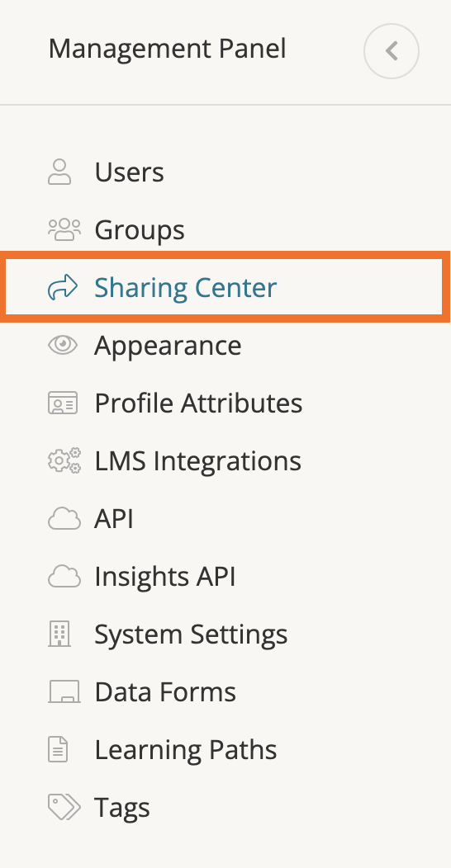Open the Groups section
The image size is (451, 868).
tap(139, 229)
